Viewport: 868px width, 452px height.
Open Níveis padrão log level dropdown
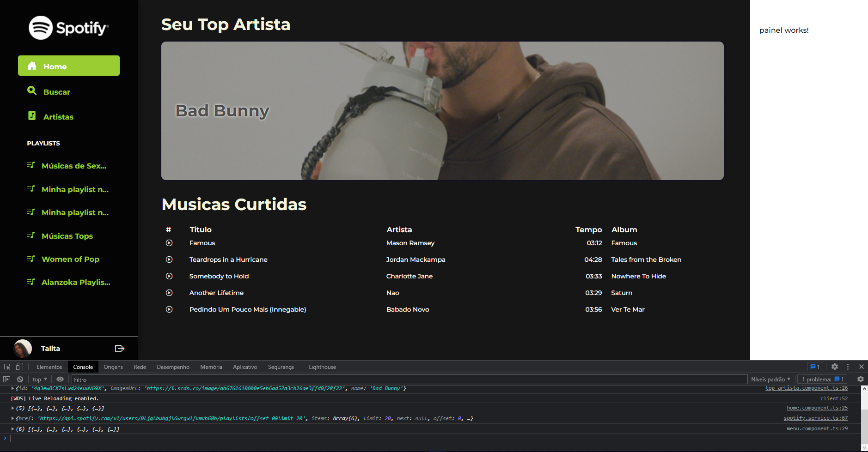click(771, 380)
